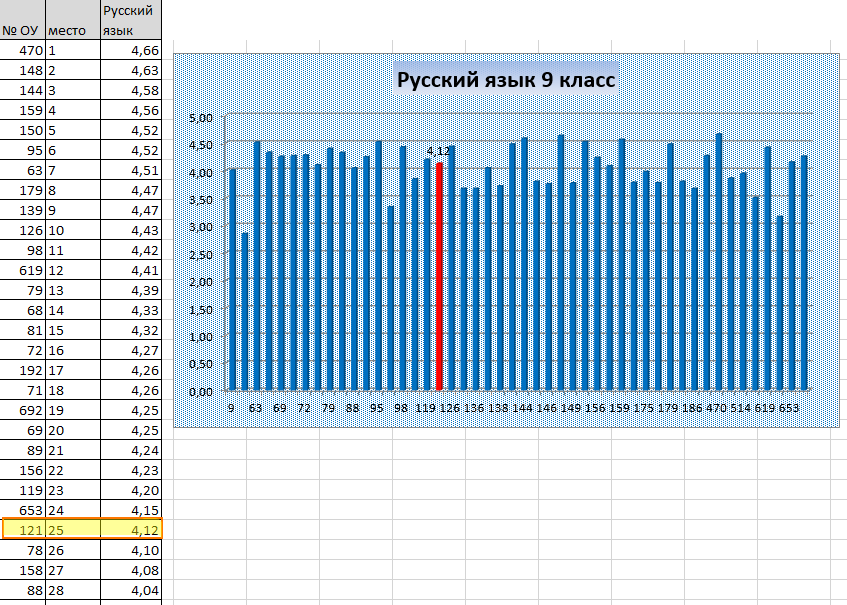The image size is (847, 605).
Task: Select the место cell with rank 16
Action: point(73,350)
